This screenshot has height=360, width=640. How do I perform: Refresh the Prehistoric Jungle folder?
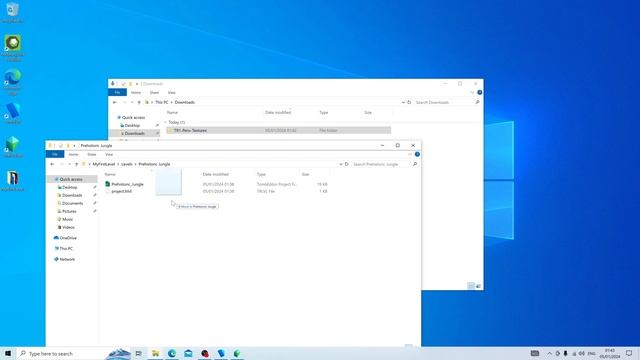tap(347, 164)
